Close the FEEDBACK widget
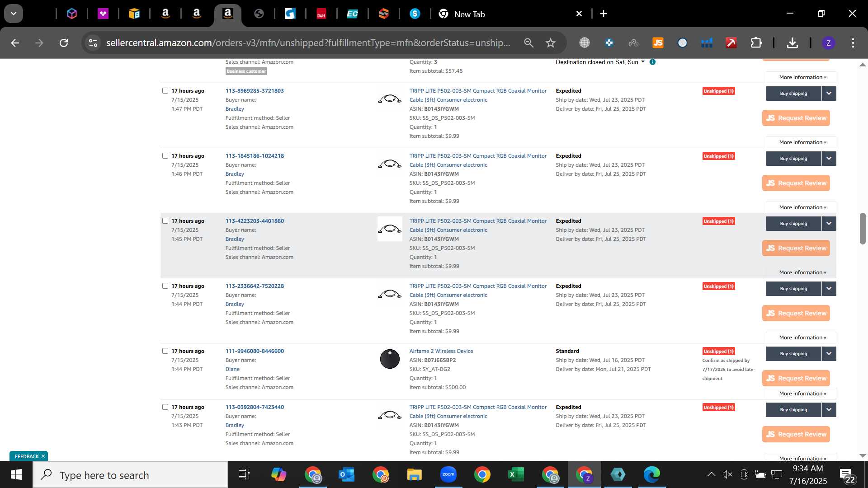Viewport: 868px width, 488px height. 43,456
